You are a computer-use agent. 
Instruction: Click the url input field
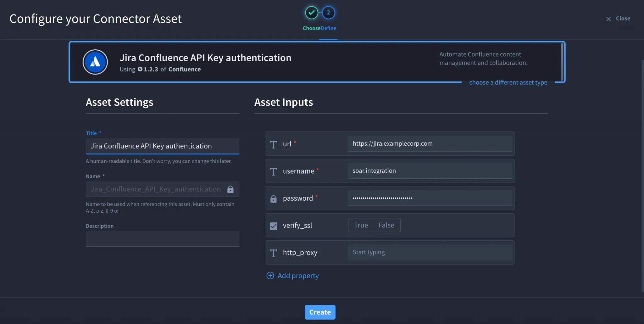[430, 144]
